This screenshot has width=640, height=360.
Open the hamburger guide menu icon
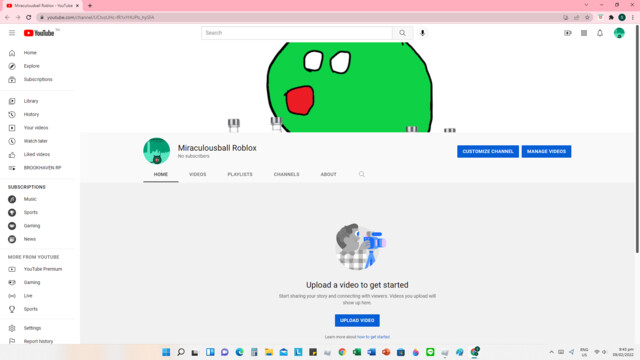point(12,33)
